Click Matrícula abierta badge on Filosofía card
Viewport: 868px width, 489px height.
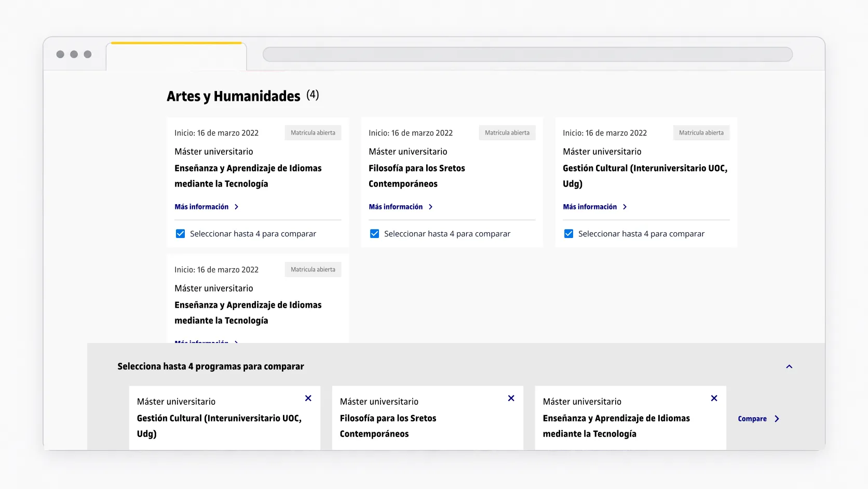click(507, 133)
